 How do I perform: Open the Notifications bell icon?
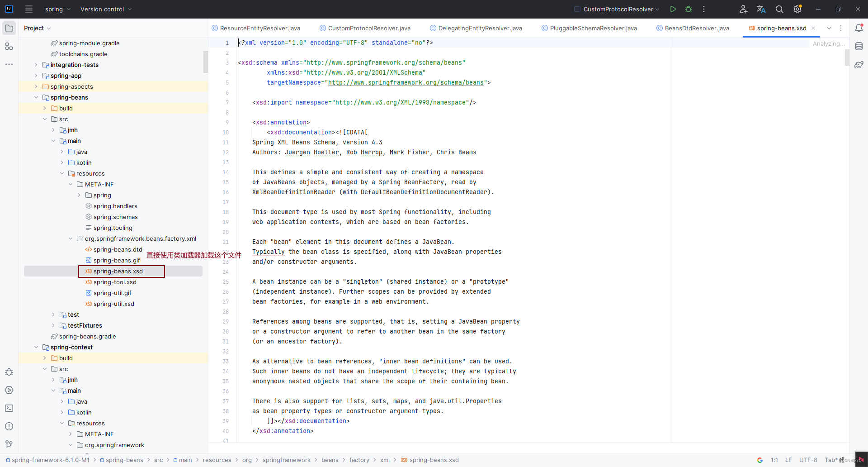pyautogui.click(x=859, y=28)
